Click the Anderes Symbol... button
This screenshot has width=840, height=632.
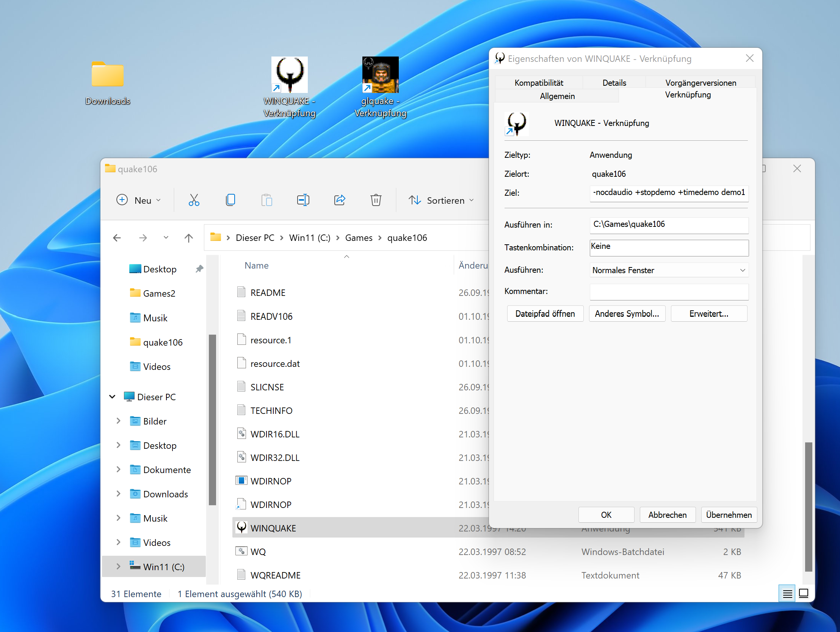(x=627, y=313)
